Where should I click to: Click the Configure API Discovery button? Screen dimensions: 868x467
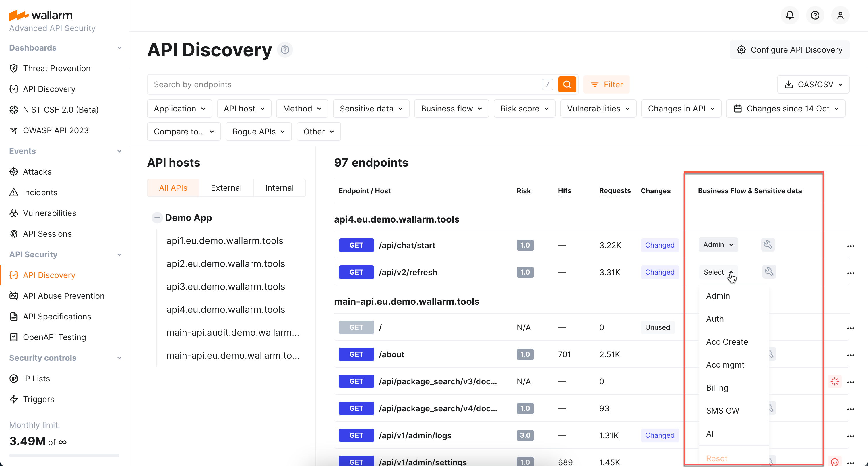pos(789,50)
